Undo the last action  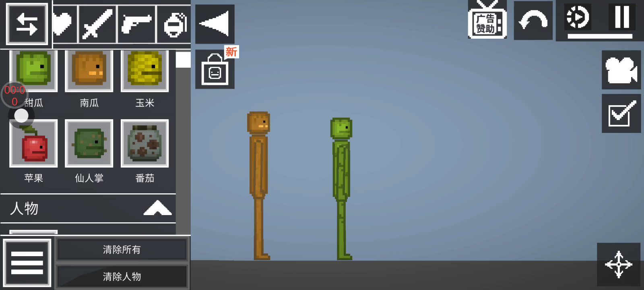533,21
